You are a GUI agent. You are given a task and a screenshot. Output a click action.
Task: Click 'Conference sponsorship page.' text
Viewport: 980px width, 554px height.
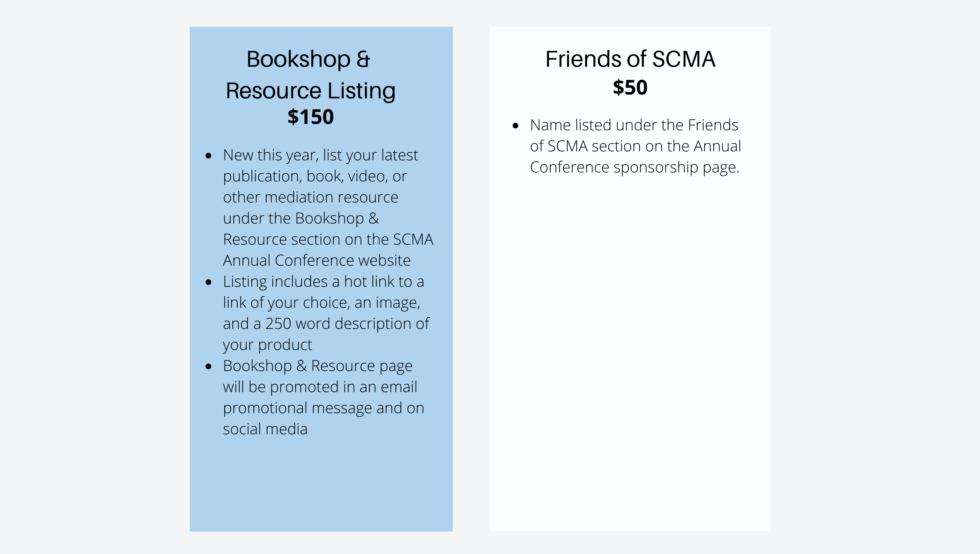pyautogui.click(x=635, y=168)
